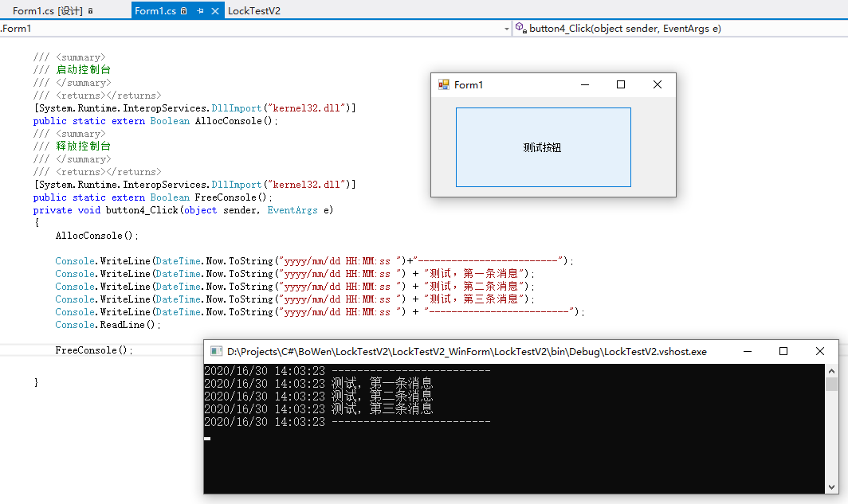Click the console scrollbar down arrow
This screenshot has width=848, height=504.
[x=832, y=487]
